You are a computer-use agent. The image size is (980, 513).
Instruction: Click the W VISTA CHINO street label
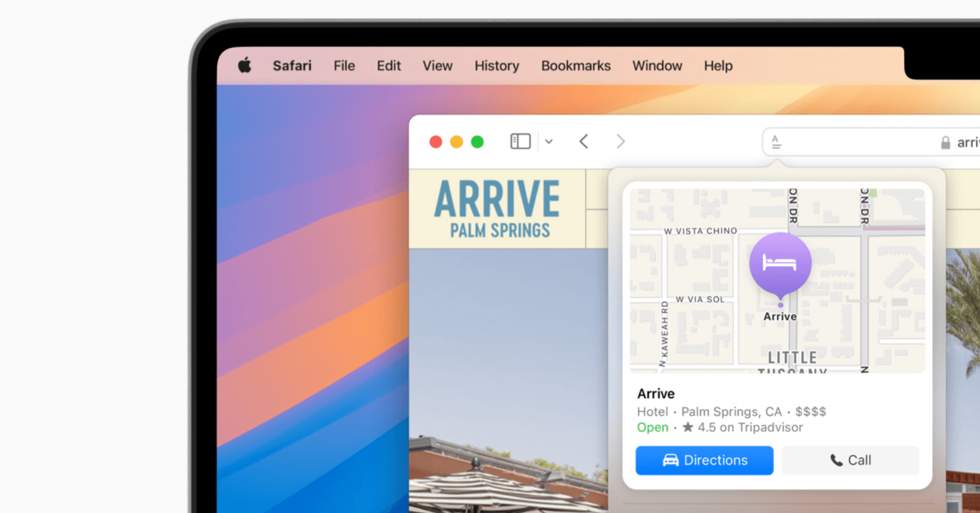tap(700, 231)
